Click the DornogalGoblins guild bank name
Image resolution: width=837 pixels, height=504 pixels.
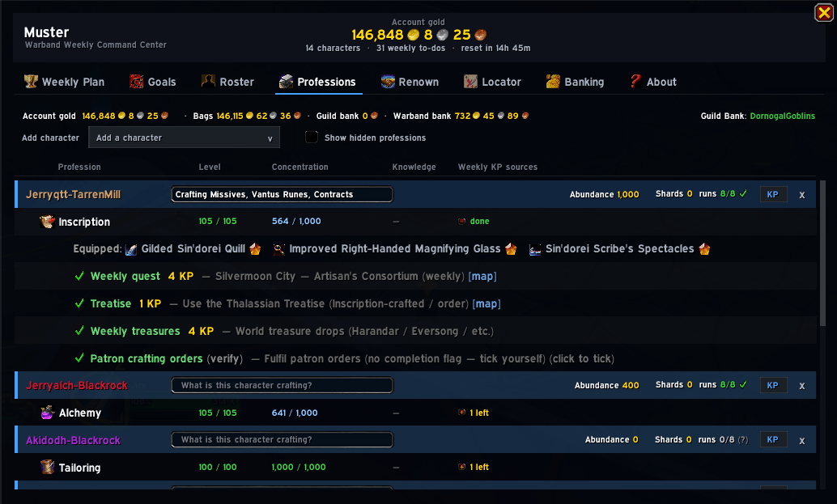pyautogui.click(x=783, y=116)
